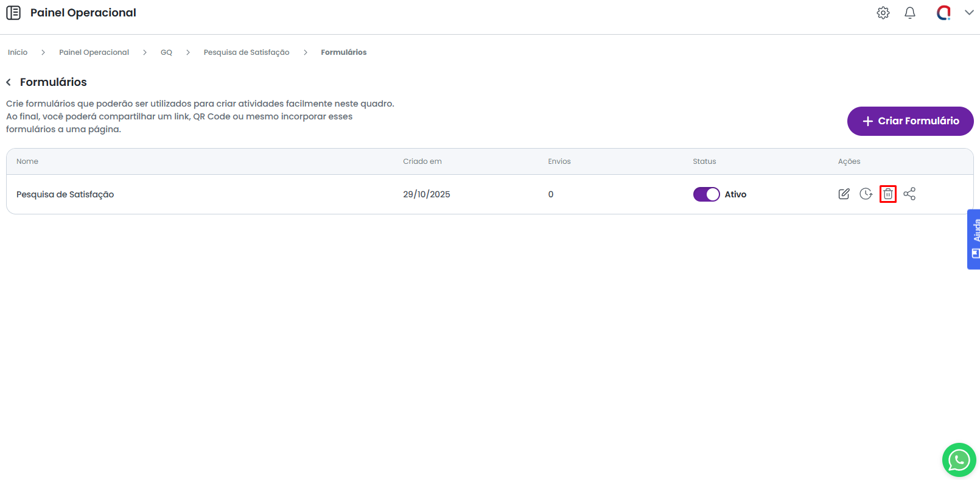Click the Pesquisa de Satisfação form name
The height and width of the screenshot is (480, 980).
tap(65, 194)
